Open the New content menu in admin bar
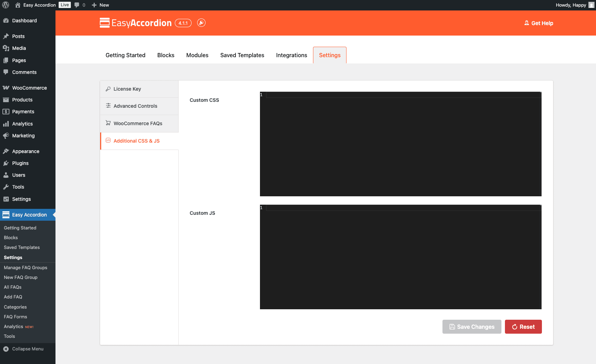The height and width of the screenshot is (364, 596). [x=100, y=5]
